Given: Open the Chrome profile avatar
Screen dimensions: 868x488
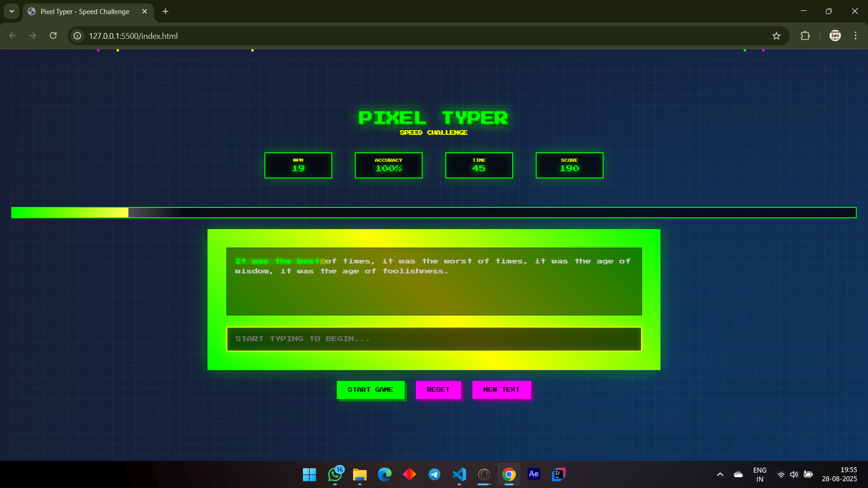Looking at the screenshot, I should pos(835,36).
